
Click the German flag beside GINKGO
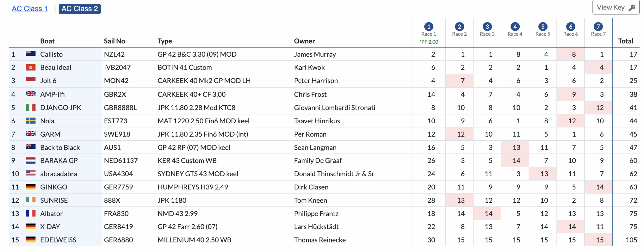point(31,187)
